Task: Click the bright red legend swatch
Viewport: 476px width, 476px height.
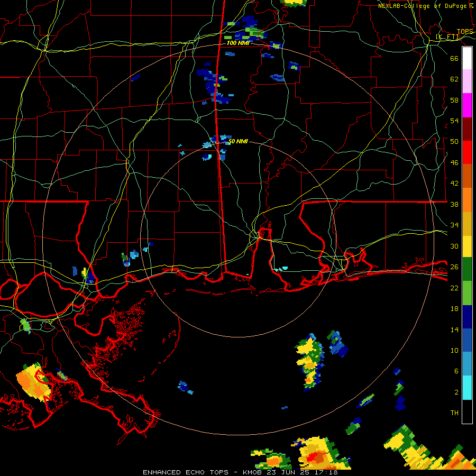Action: click(x=467, y=152)
